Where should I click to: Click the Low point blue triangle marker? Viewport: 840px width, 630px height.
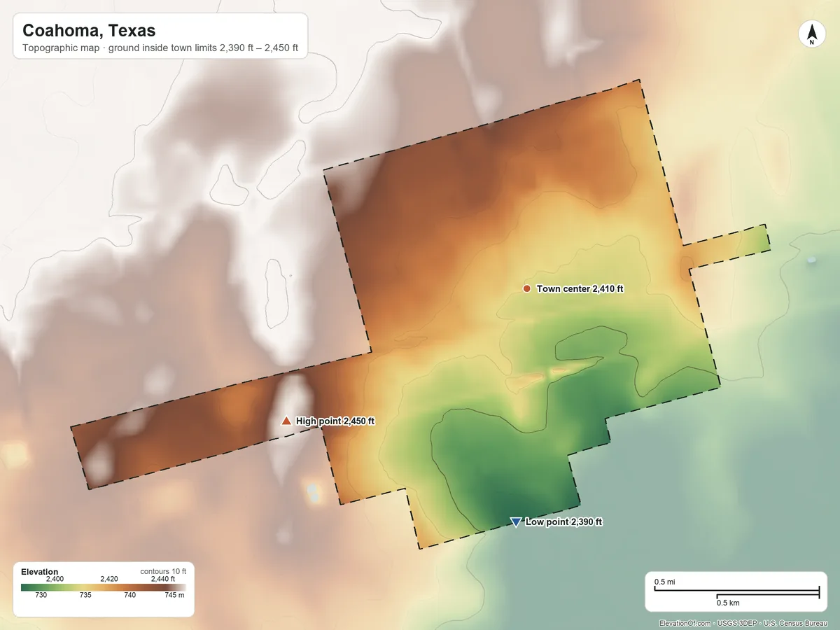click(516, 522)
